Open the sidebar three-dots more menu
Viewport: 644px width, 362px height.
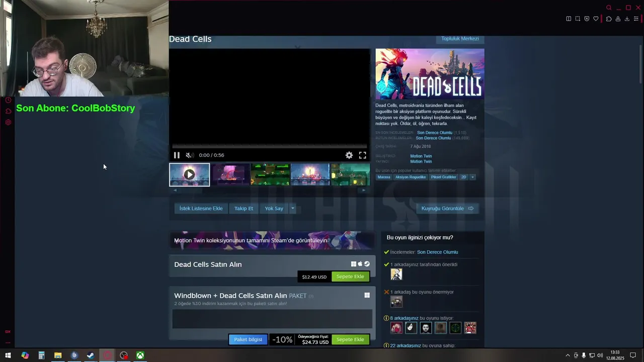(x=8, y=342)
